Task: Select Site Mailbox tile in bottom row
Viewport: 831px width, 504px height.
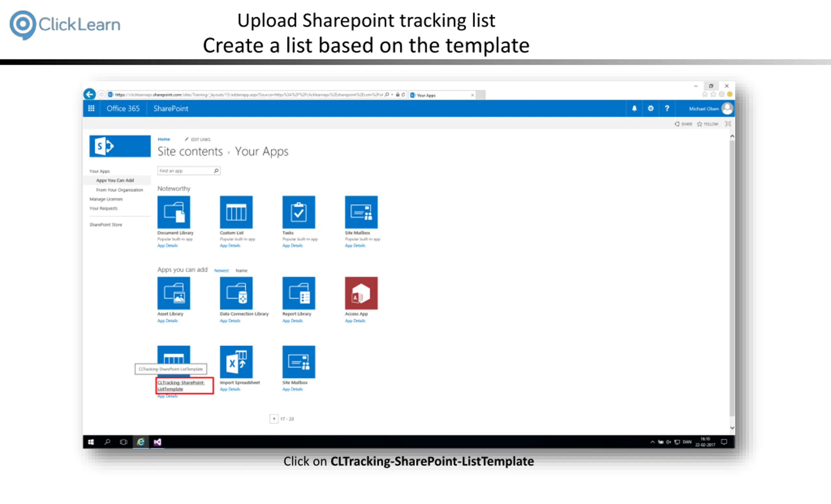Action: (299, 362)
